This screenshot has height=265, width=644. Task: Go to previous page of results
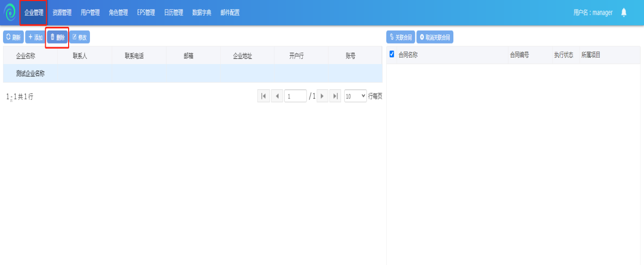point(277,96)
